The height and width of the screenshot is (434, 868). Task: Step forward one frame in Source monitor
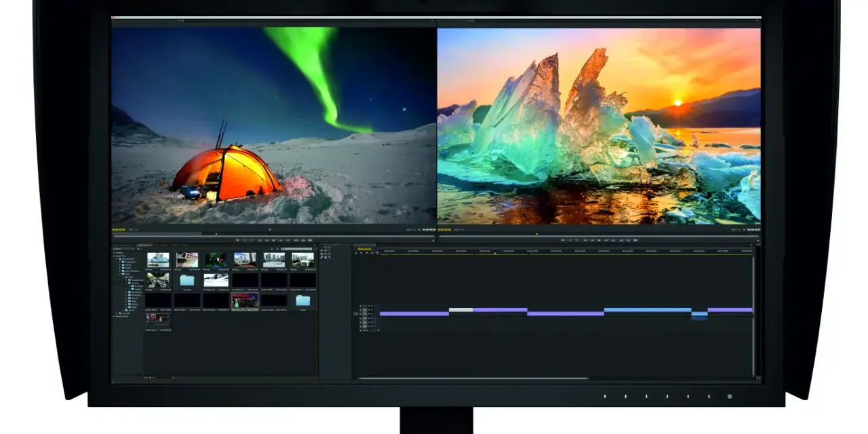point(281,240)
